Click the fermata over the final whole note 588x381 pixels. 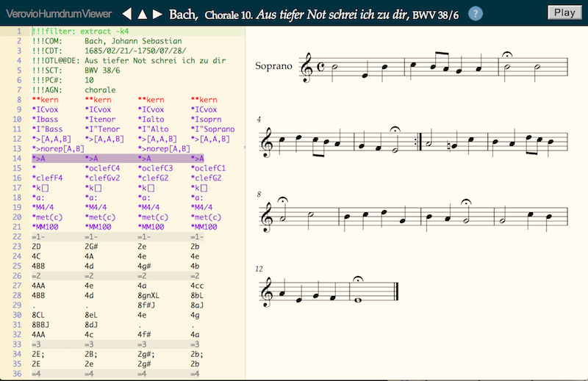click(x=358, y=279)
